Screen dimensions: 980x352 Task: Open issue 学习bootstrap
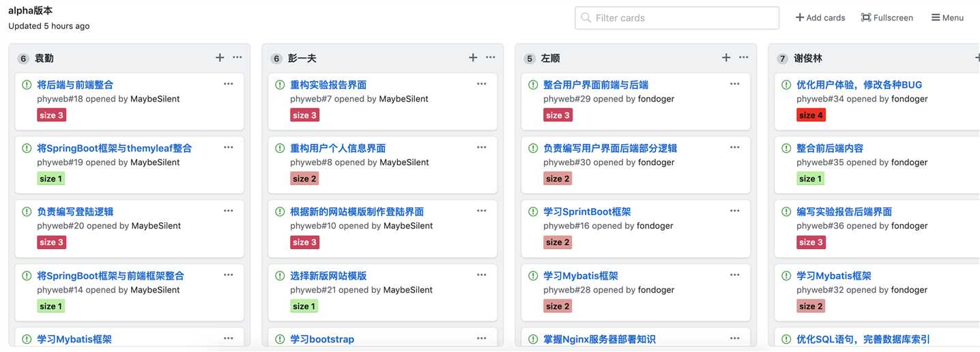tap(322, 339)
